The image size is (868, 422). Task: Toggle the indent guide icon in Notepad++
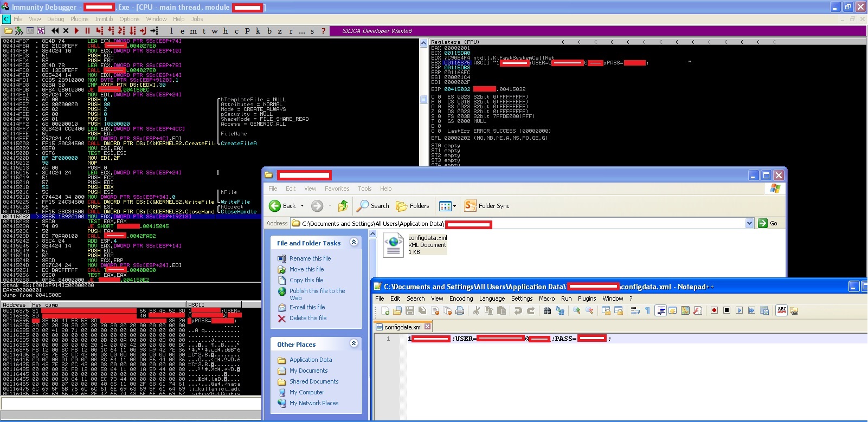coord(660,310)
